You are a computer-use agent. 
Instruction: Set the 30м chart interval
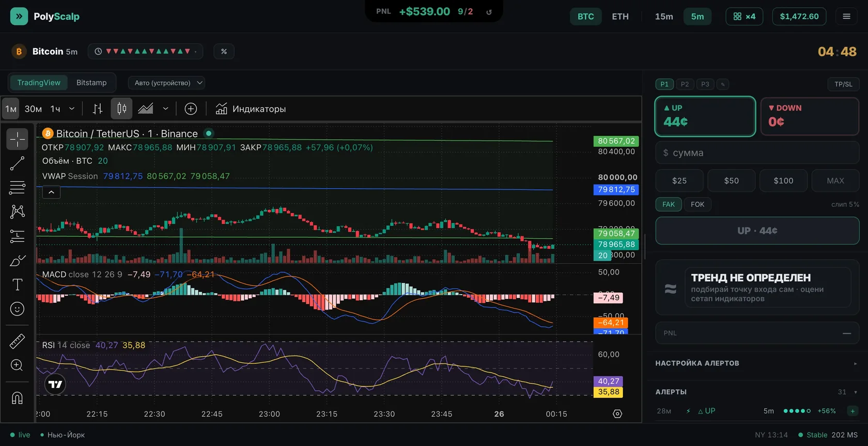33,109
